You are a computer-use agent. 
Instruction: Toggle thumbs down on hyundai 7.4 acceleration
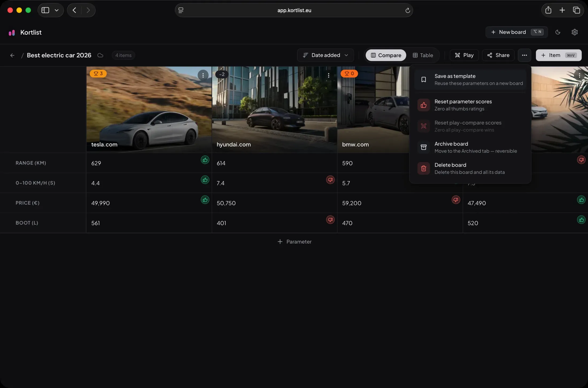[330, 180]
